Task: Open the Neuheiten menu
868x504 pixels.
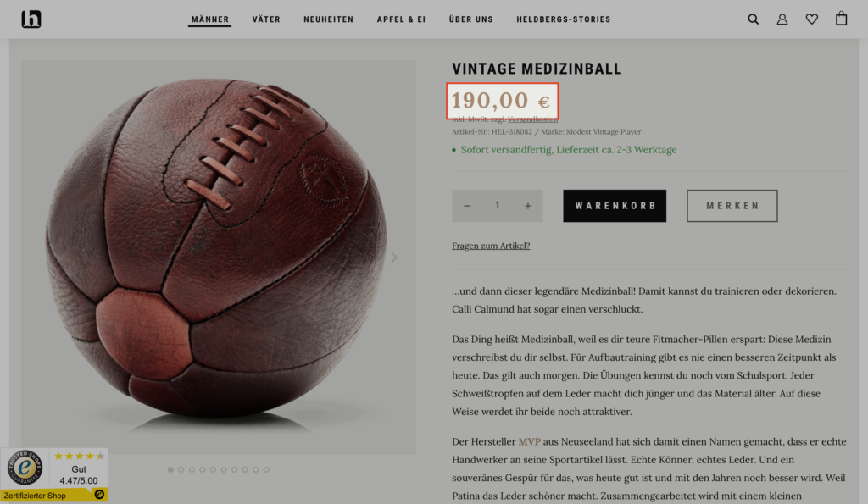Action: coord(329,19)
